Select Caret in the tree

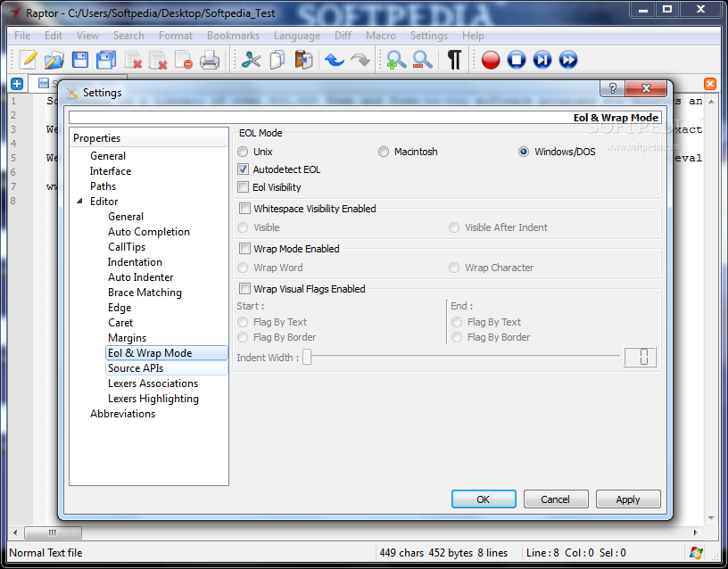coord(120,323)
